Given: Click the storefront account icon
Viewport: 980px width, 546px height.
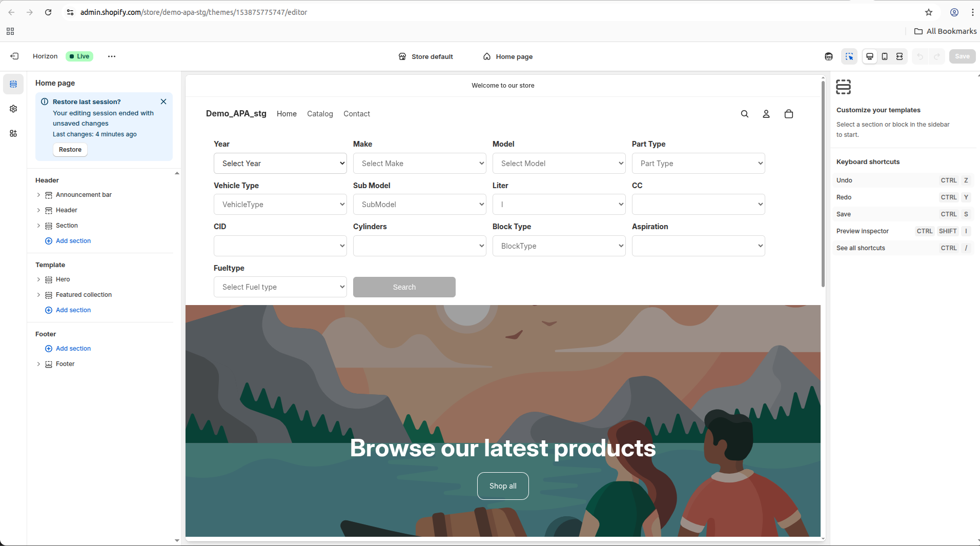Looking at the screenshot, I should 766,114.
